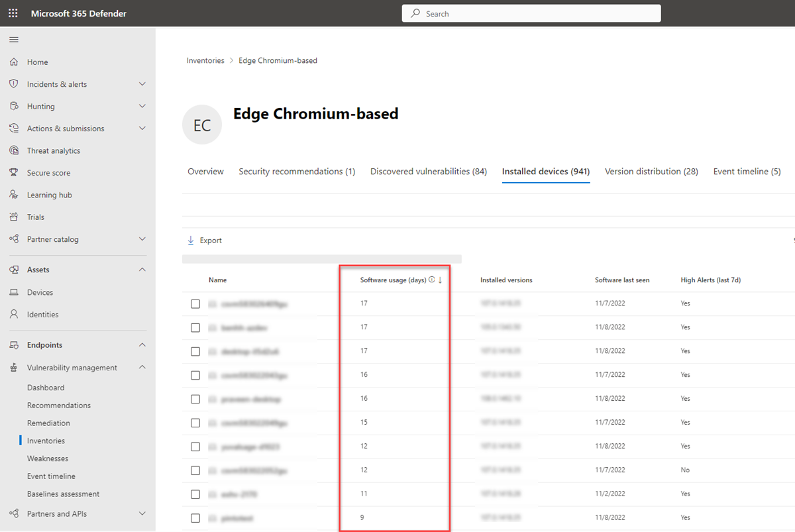Collapse the Assets section chevron

(x=142, y=270)
